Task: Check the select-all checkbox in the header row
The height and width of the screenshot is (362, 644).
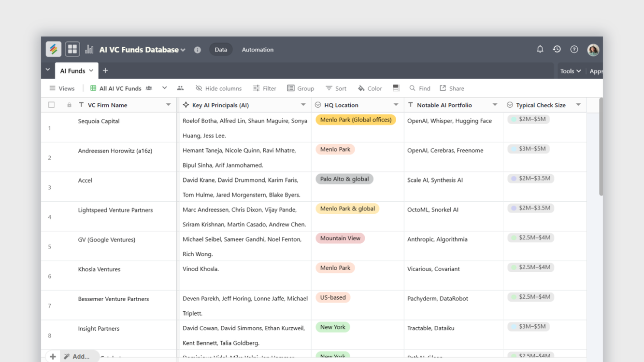Action: point(51,104)
